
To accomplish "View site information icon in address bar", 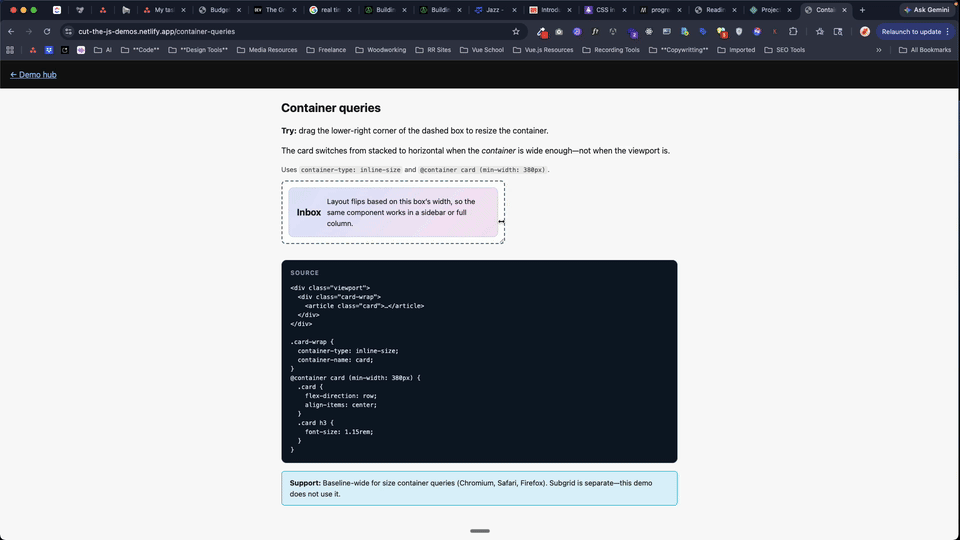I will tap(69, 31).
